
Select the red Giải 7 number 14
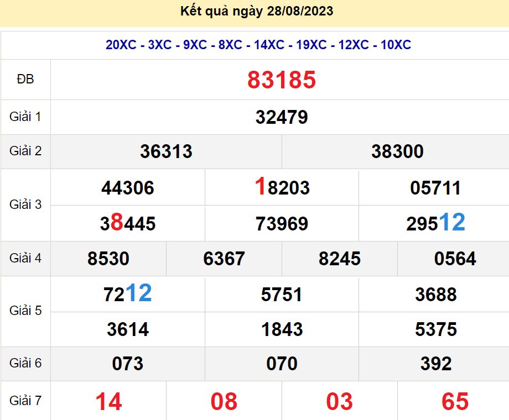[108, 402]
